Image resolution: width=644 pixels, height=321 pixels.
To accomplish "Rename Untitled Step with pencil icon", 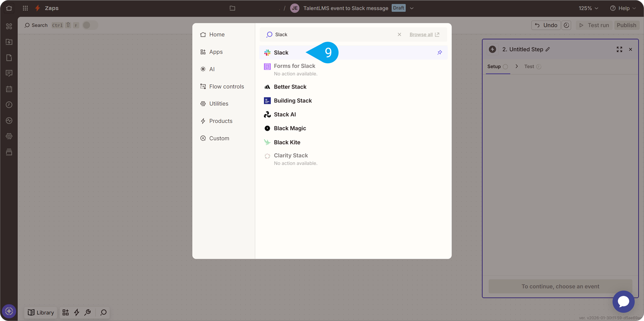I will [x=548, y=49].
